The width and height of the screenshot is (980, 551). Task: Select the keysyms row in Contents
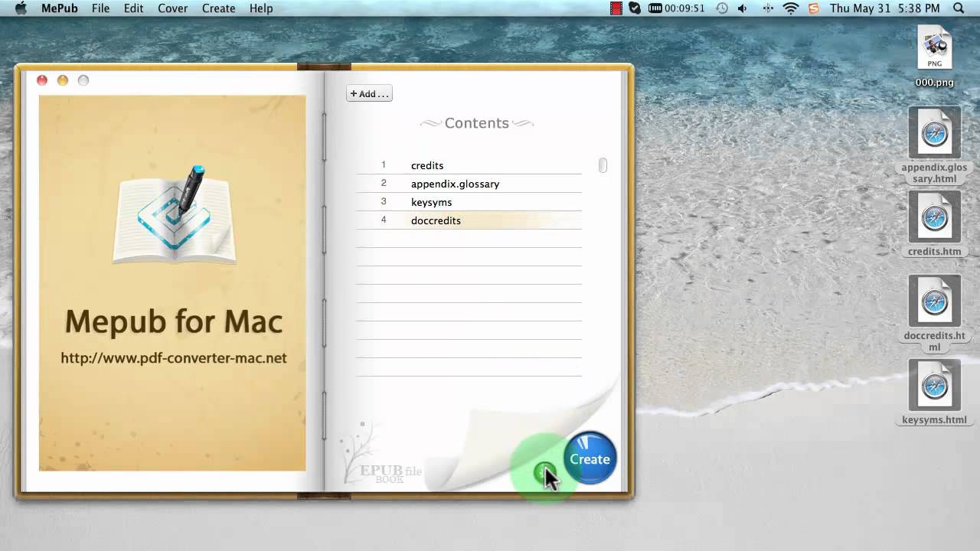coord(469,202)
